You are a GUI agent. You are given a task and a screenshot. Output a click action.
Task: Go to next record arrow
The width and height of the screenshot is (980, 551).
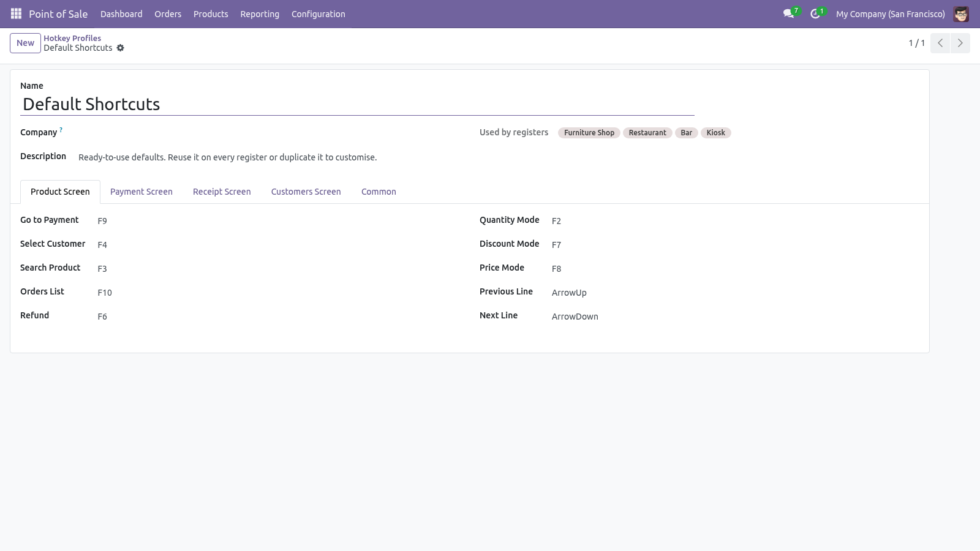point(960,43)
